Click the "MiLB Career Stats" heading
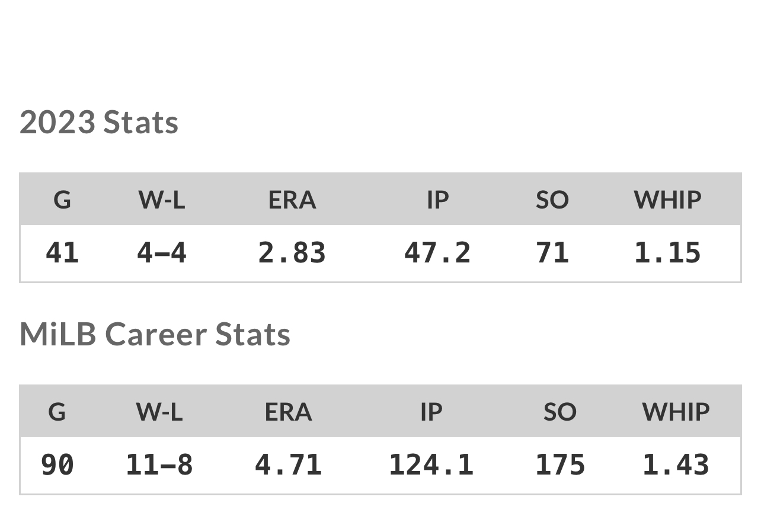The width and height of the screenshot is (761, 532). [155, 334]
